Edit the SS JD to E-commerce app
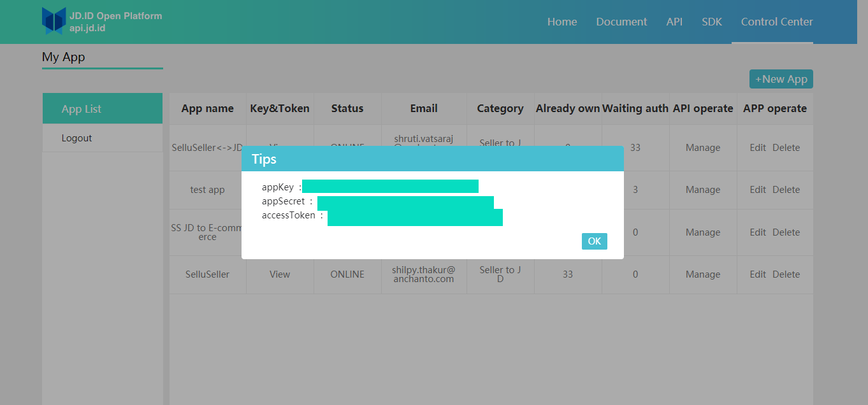This screenshot has height=405, width=868. 758,232
